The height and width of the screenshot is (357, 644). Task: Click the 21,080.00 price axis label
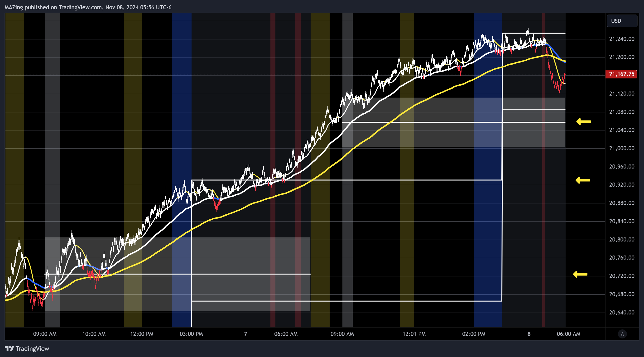(621, 112)
